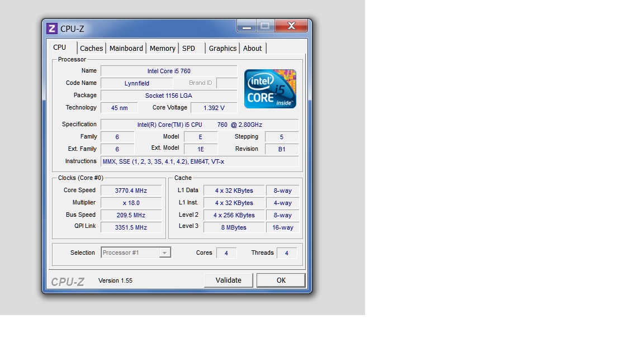The width and height of the screenshot is (644, 362).
Task: Open the Processor #1 selection dropdown
Action: [x=136, y=253]
